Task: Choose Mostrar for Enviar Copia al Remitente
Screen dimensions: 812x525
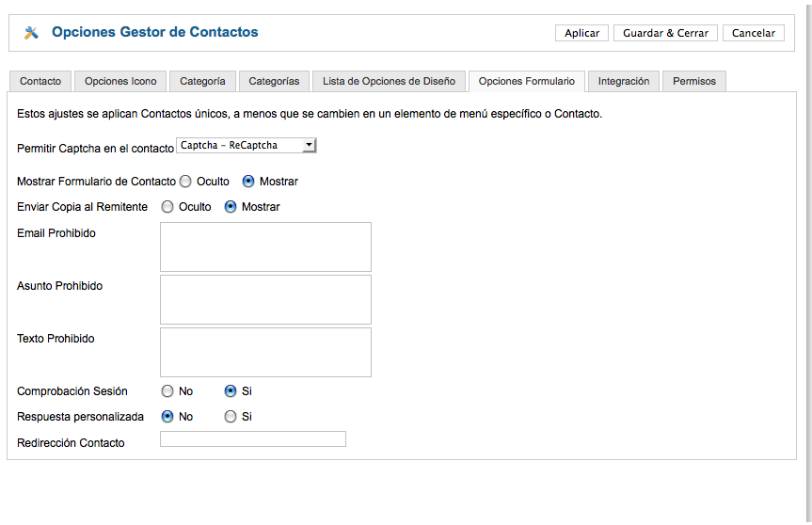Action: pos(231,207)
